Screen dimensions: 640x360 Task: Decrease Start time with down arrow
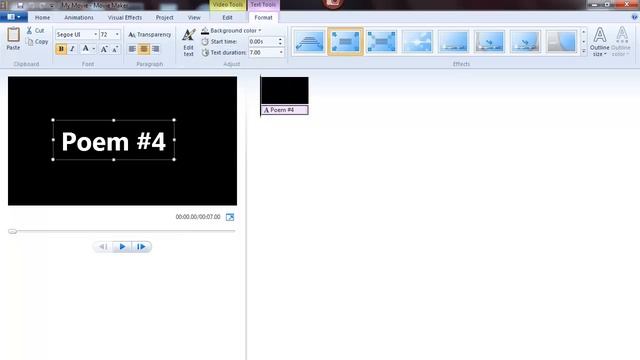click(280, 44)
